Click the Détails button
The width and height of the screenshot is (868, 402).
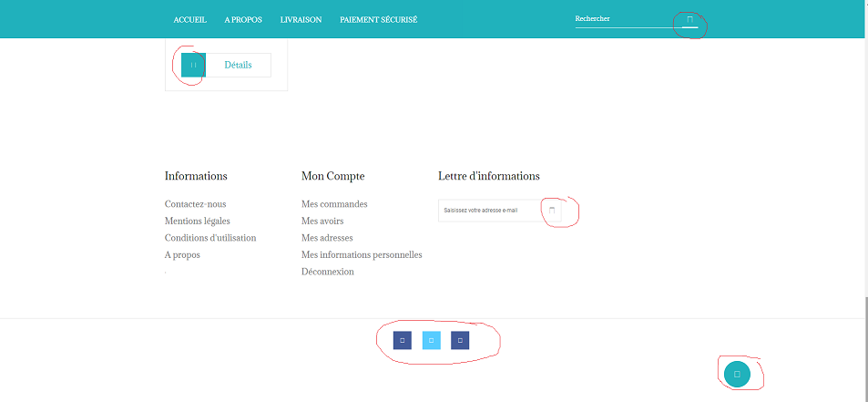(x=238, y=65)
